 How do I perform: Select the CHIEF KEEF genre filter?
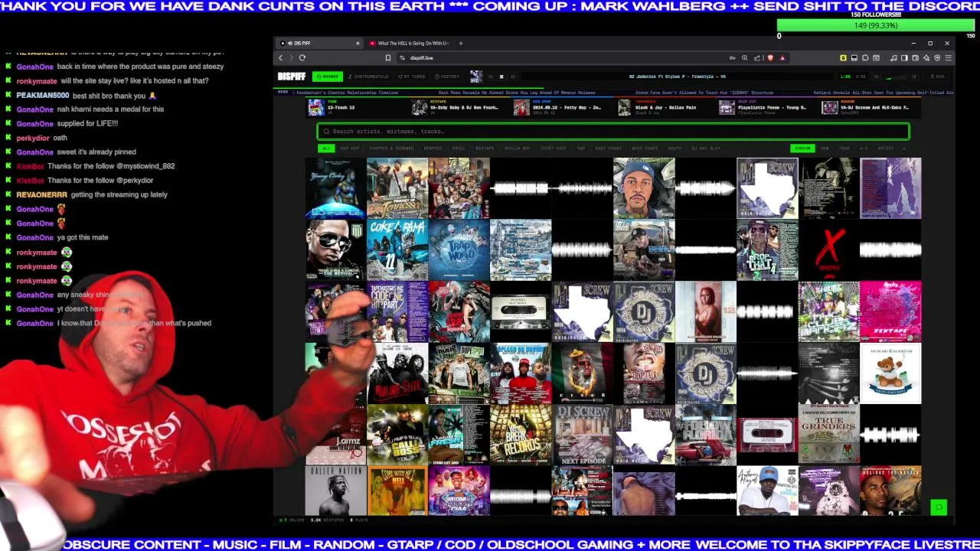(x=554, y=148)
